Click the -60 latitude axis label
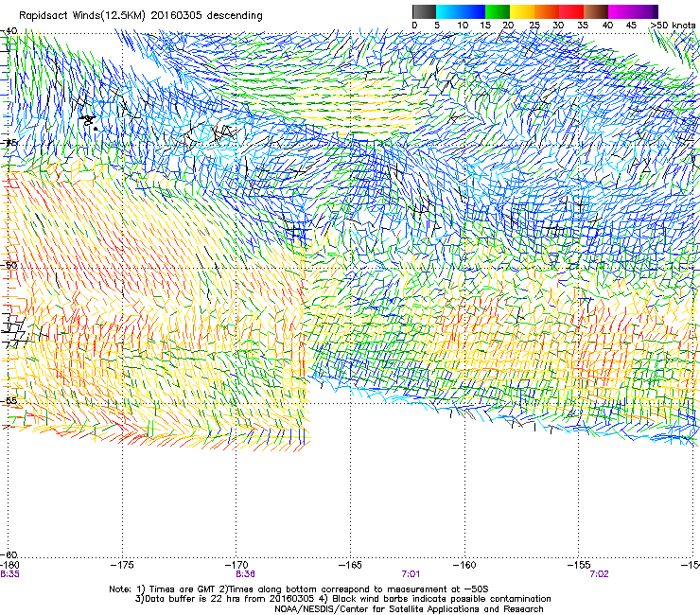This screenshot has width=700, height=615. [x=9, y=554]
